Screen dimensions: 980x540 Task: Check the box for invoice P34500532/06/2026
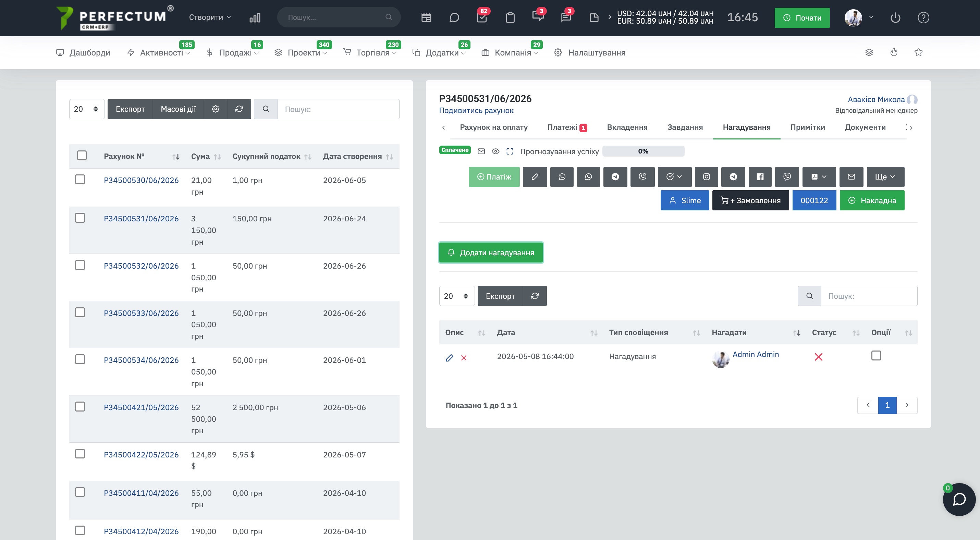click(x=80, y=265)
